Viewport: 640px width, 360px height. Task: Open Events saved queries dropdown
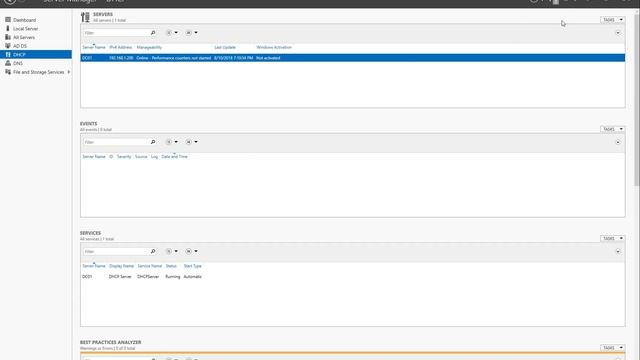[x=191, y=142]
